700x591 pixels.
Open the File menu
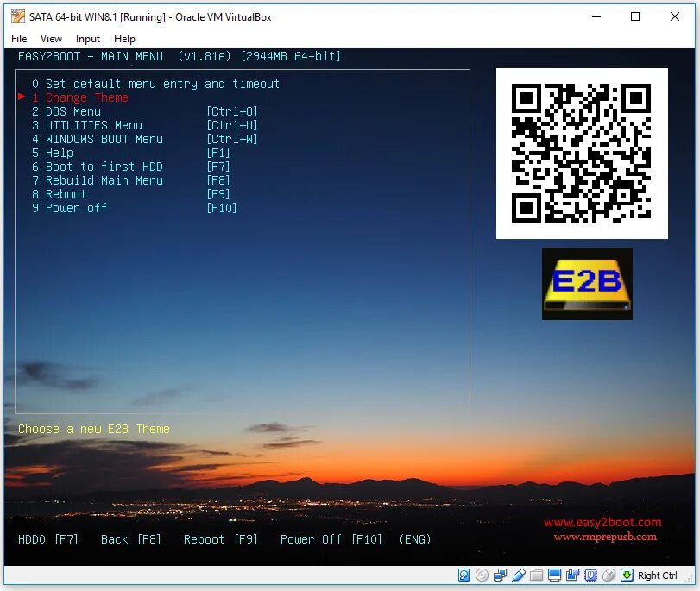(x=19, y=39)
